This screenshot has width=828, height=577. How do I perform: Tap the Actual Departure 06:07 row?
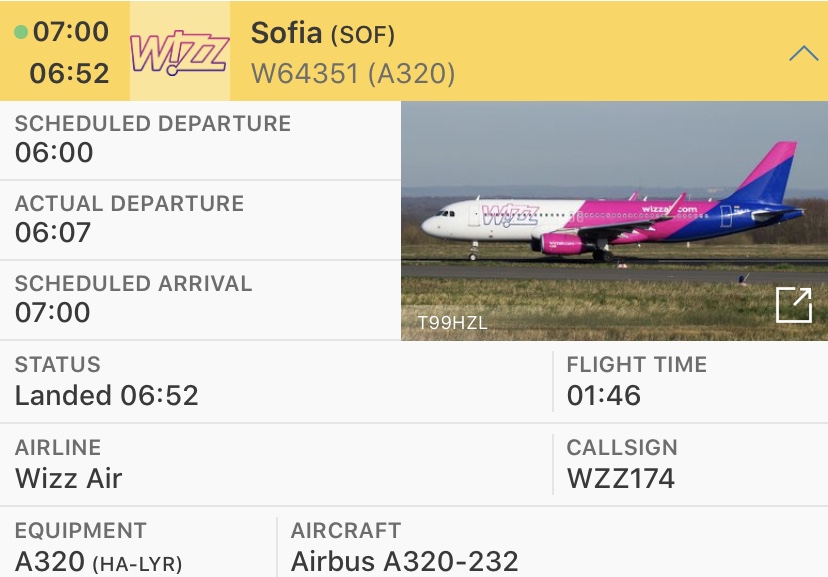(200, 220)
